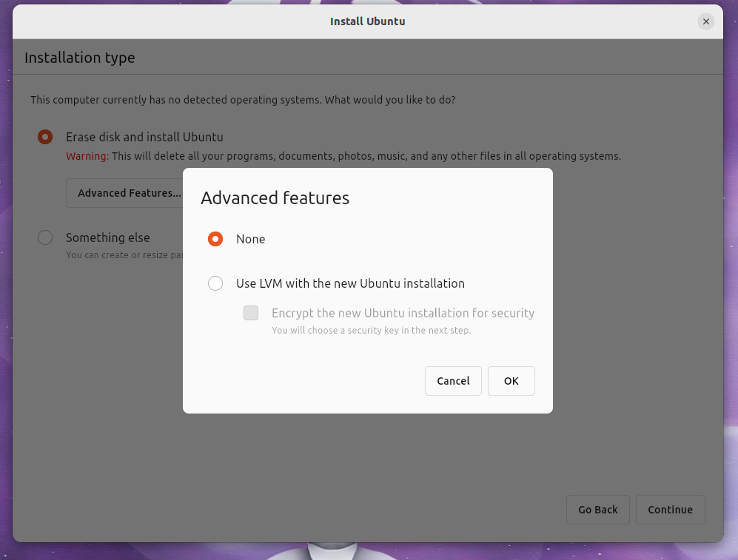Continue to the next installer step

point(670,509)
